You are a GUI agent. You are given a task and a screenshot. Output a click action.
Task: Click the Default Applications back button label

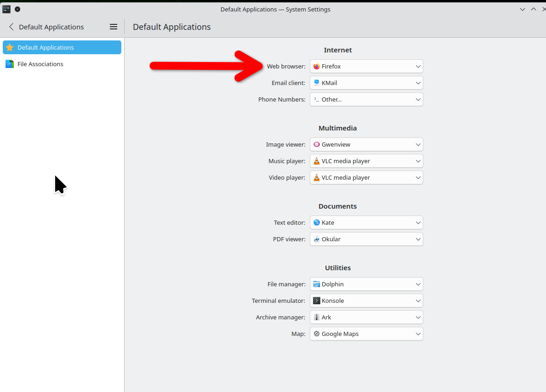(x=51, y=27)
